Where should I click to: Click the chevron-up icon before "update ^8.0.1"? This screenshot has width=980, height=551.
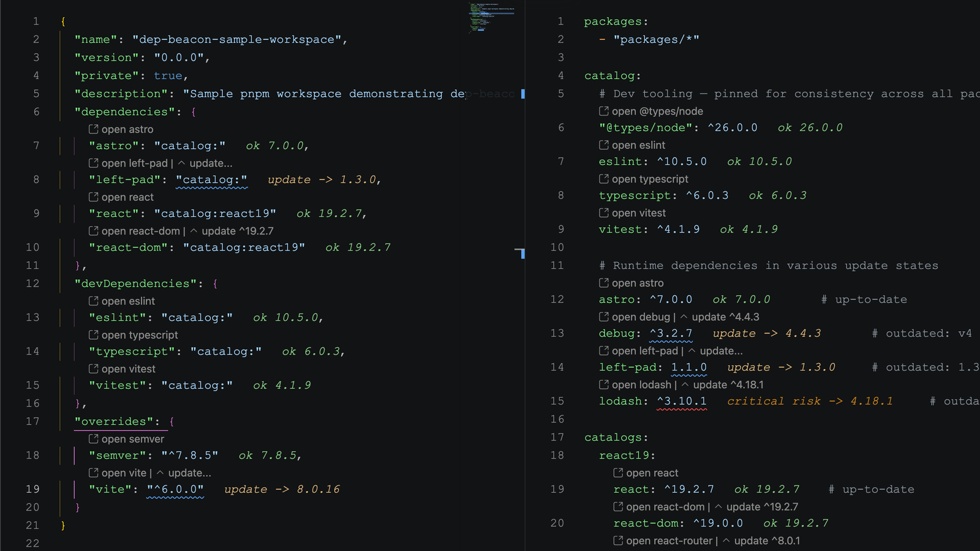point(726,541)
